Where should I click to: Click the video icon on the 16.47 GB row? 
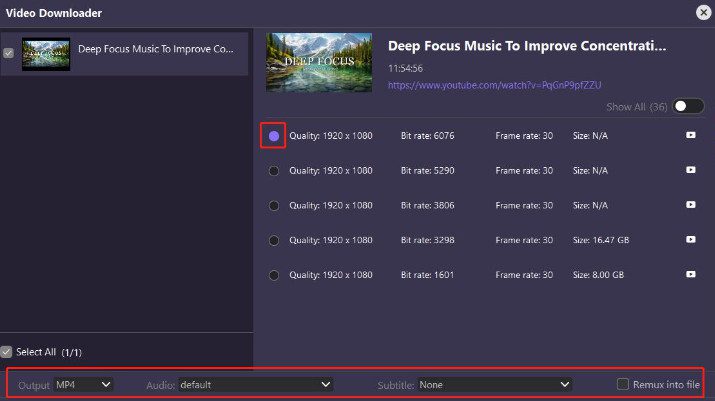point(690,240)
